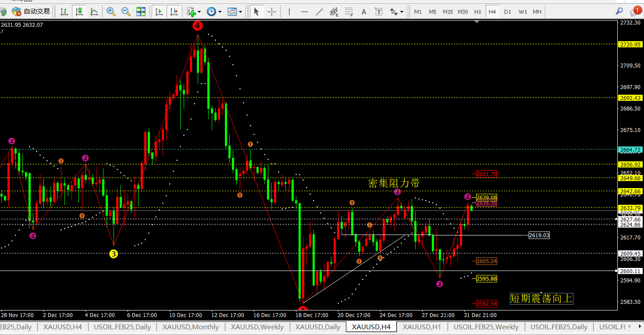Switch timeframe to H1
The image size is (644, 335).
point(477,12)
